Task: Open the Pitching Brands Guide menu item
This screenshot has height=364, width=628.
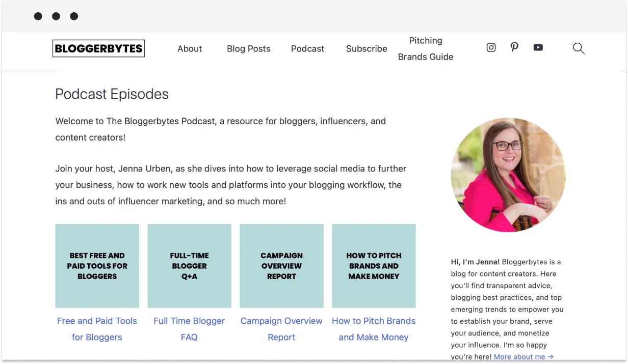Action: pyautogui.click(x=426, y=49)
